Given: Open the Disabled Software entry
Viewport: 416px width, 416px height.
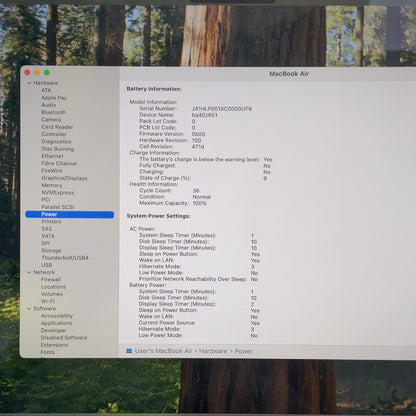Looking at the screenshot, I should click(x=64, y=338).
